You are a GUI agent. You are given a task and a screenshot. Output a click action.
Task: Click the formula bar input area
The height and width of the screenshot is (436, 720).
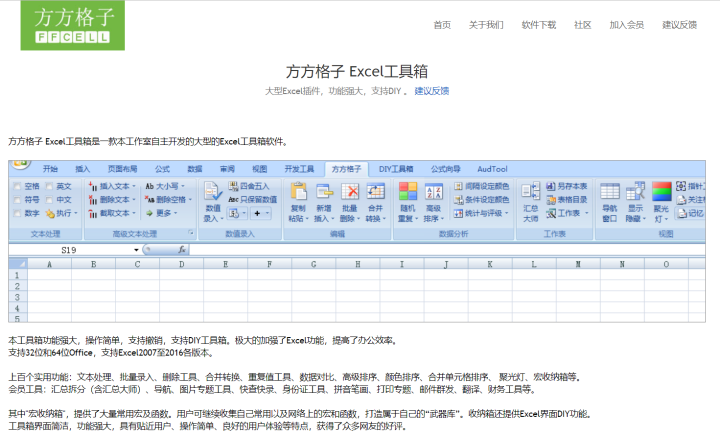(447, 250)
